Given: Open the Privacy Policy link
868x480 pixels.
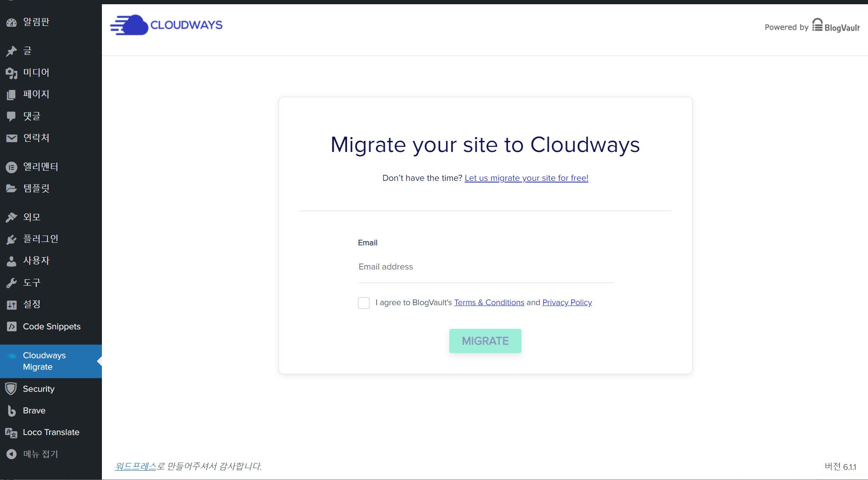Looking at the screenshot, I should point(567,303).
